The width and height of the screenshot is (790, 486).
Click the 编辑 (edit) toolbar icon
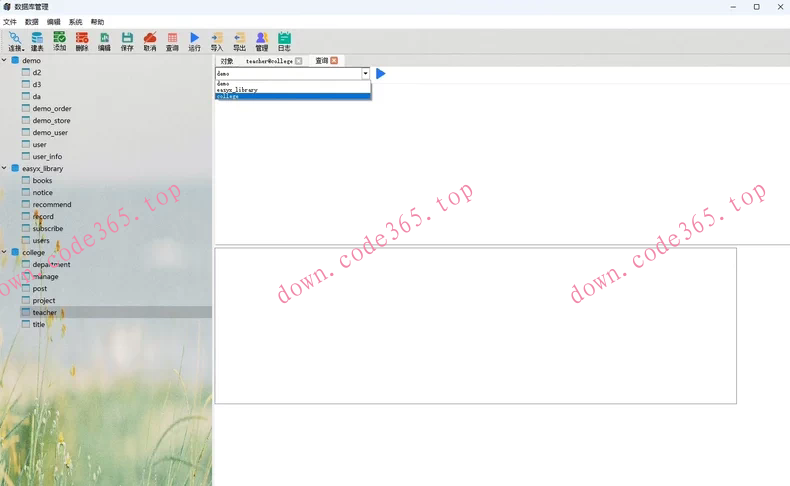[104, 41]
